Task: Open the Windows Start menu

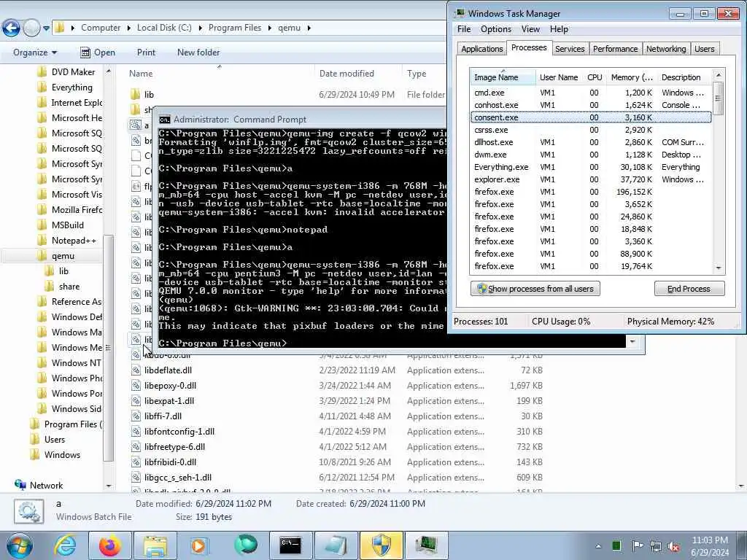Action: (19, 545)
